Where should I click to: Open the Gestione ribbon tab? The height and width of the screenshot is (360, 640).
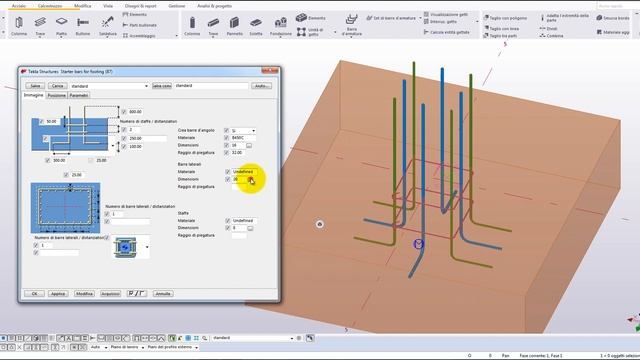tap(177, 6)
